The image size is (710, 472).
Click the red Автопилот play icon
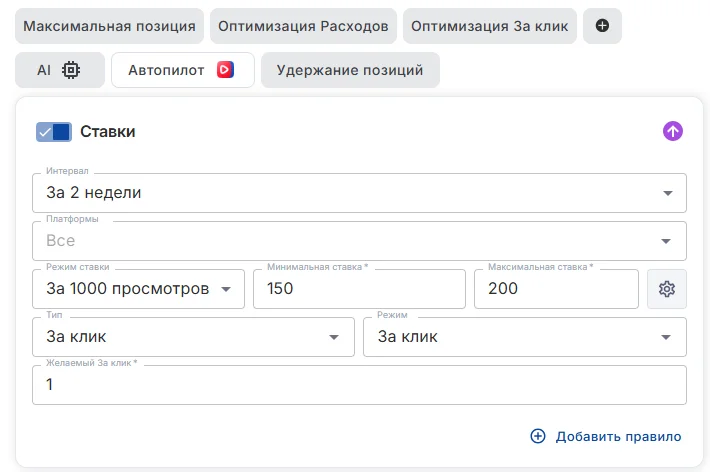226,70
